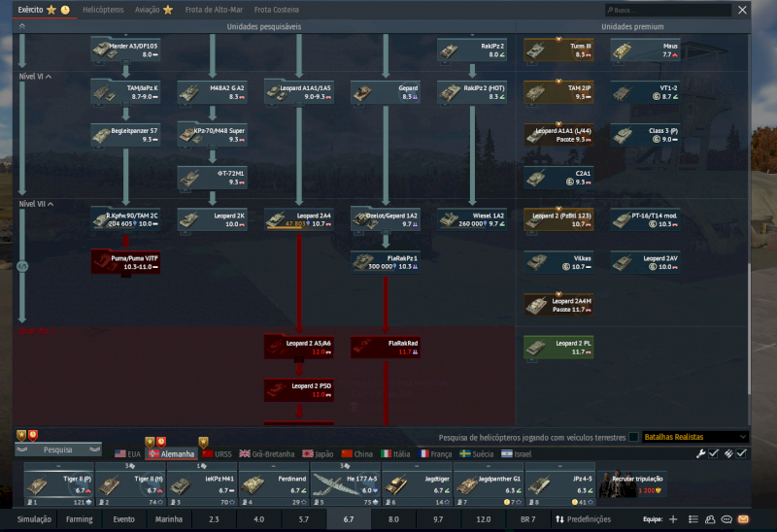Open the Batalhas Realistas mode dropdown
Image resolution: width=777 pixels, height=532 pixels.
[x=695, y=438]
